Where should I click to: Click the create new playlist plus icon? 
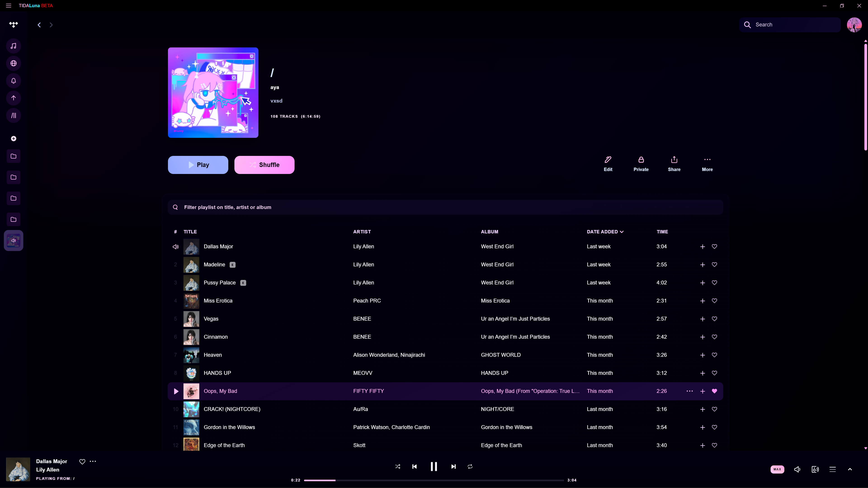(x=14, y=139)
